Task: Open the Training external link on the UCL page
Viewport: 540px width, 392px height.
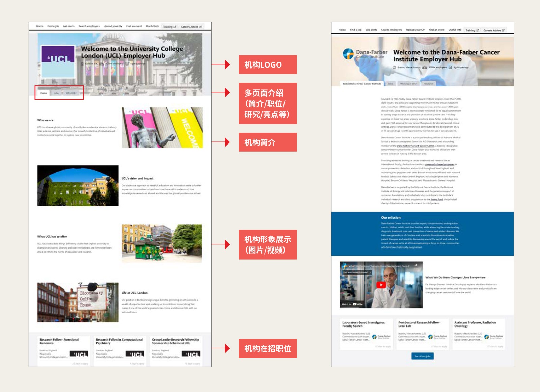Action: click(x=169, y=27)
